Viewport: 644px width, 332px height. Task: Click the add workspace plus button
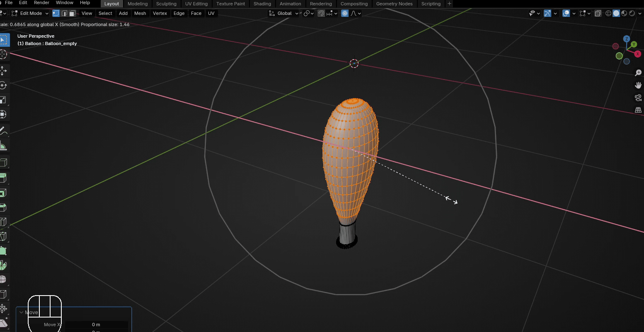(450, 4)
